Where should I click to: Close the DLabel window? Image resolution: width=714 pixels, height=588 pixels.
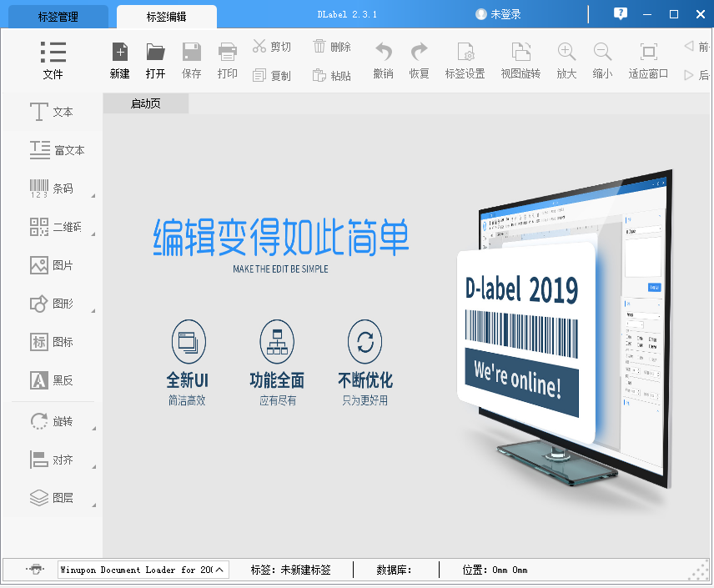[701, 14]
